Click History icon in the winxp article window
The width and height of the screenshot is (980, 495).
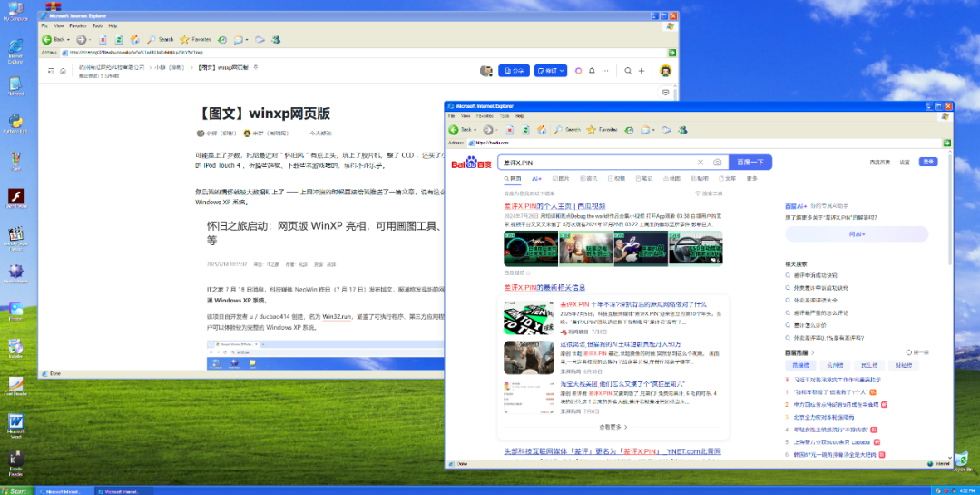[222, 39]
